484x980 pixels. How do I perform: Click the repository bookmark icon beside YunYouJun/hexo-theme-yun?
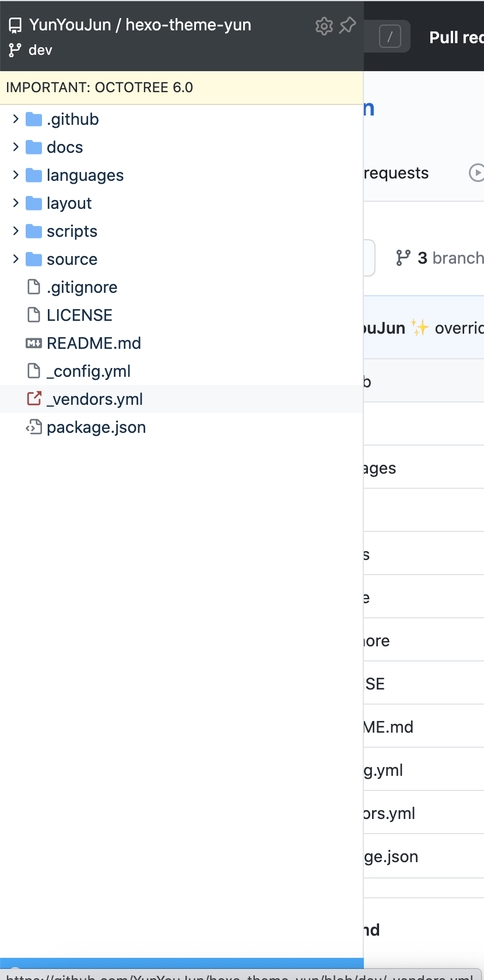pos(15,25)
